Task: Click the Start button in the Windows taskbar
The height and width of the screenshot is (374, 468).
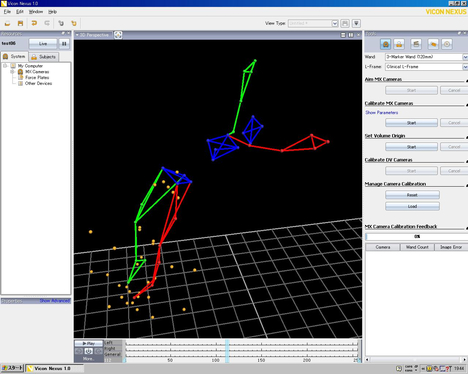Action: (12, 368)
